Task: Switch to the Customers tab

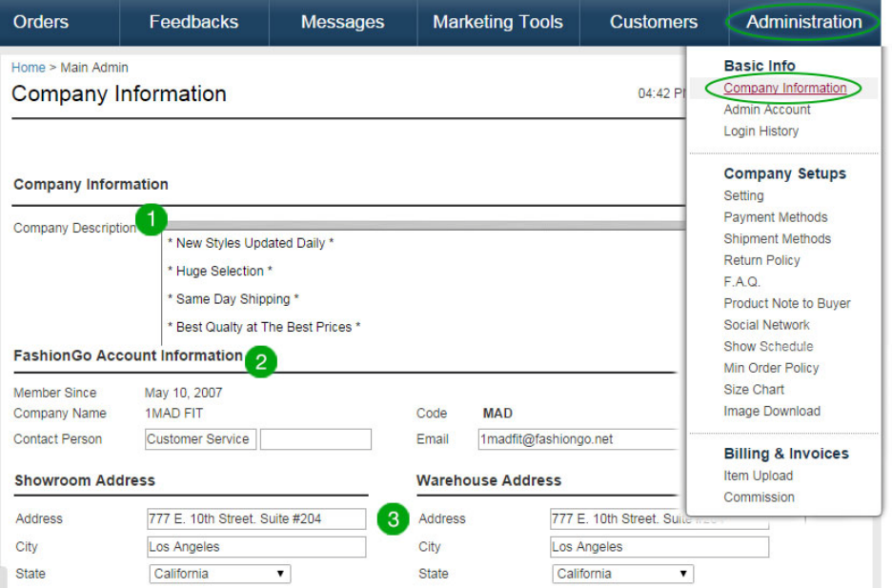Action: click(653, 22)
